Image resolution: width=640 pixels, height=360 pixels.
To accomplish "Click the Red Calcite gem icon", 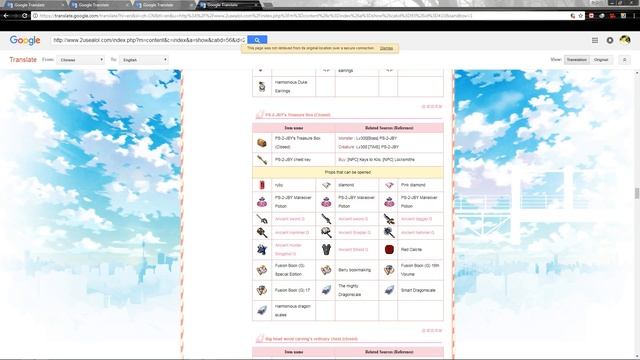I will pyautogui.click(x=389, y=249).
